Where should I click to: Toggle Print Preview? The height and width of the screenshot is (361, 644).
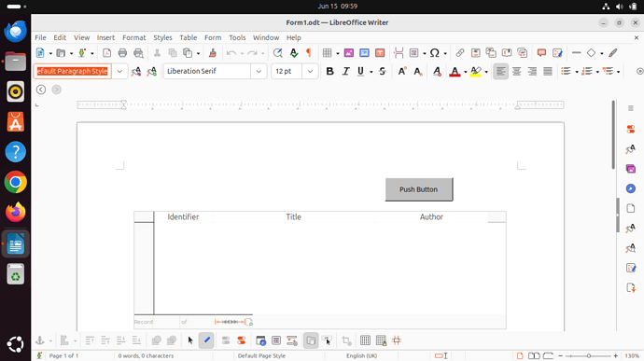click(x=138, y=53)
